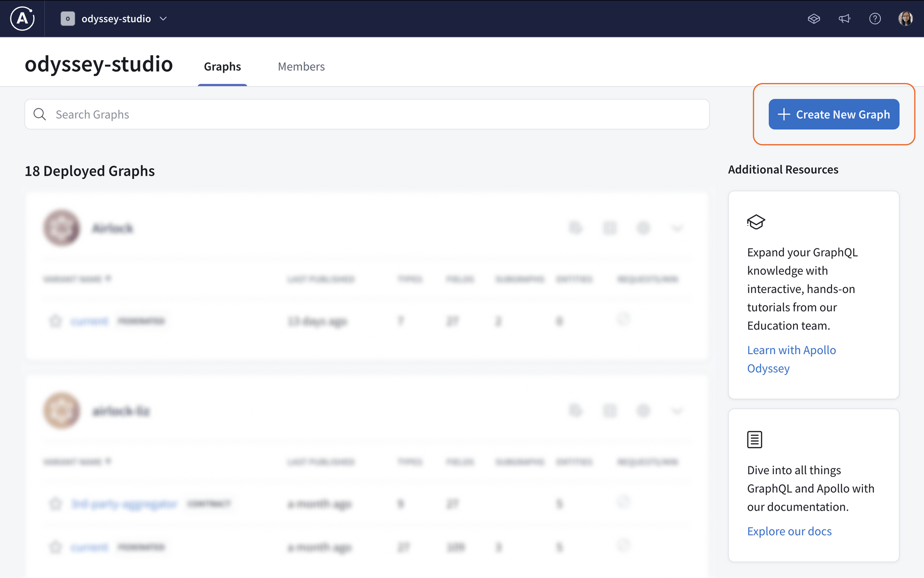Star the Airlock current variant
Screen dimensions: 924x578
56,321
